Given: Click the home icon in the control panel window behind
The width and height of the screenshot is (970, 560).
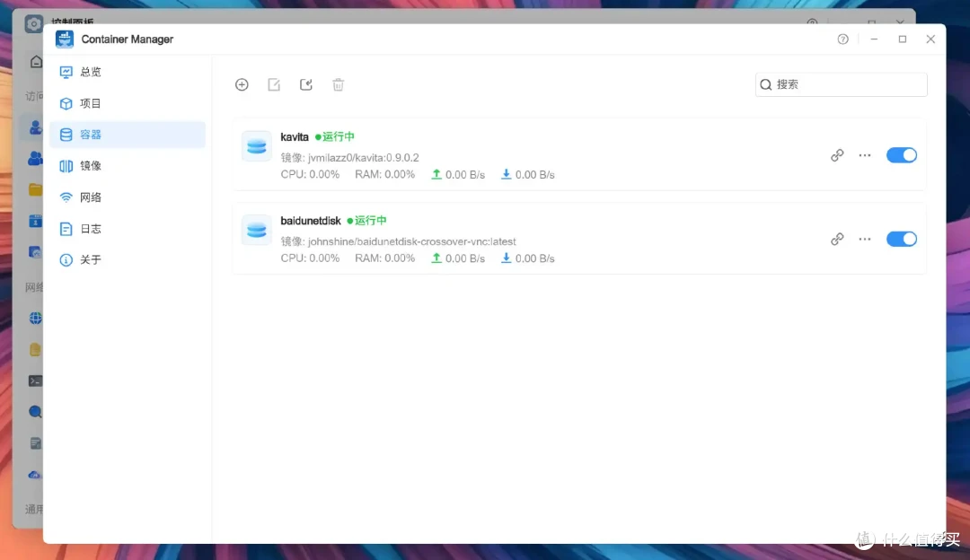Looking at the screenshot, I should tap(36, 62).
